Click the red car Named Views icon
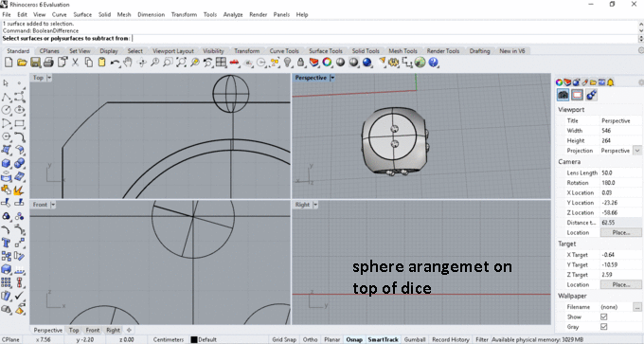Viewport: 644px width, 344px height. (x=235, y=63)
